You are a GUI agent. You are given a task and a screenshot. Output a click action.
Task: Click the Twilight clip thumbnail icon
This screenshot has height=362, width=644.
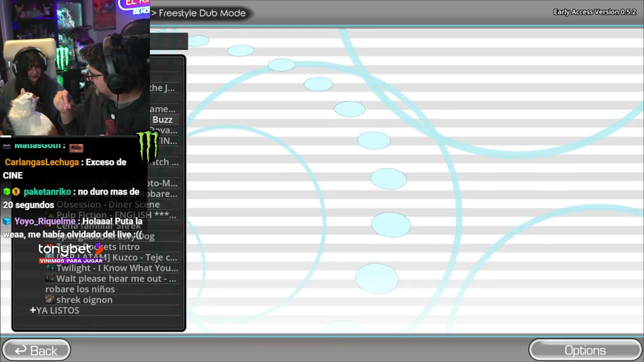point(50,268)
